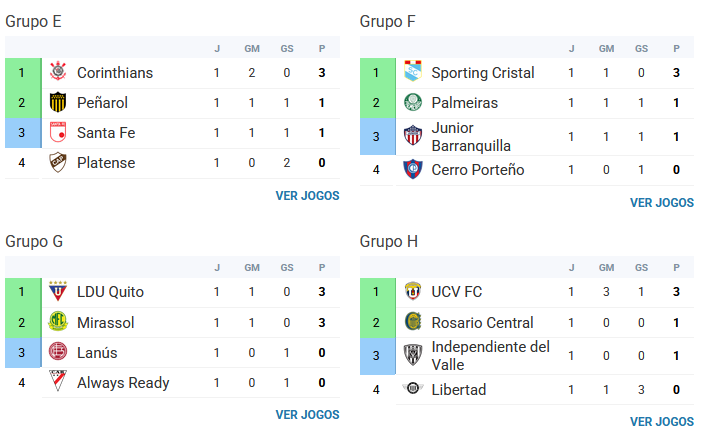Open Ver Jogos link for Grupo E
This screenshot has width=701, height=435.
307,196
